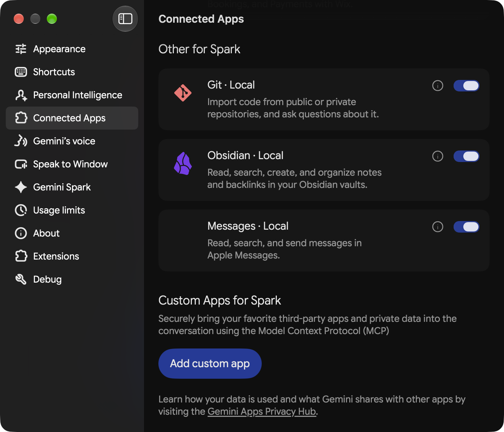The width and height of the screenshot is (504, 432).
Task: Click the Model Context Protocol description
Action: pyautogui.click(x=307, y=325)
